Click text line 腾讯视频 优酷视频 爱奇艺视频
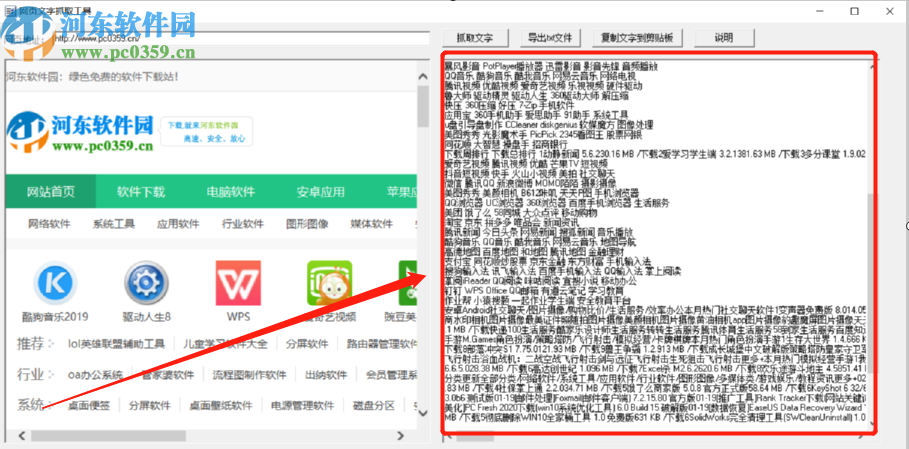 point(543,86)
